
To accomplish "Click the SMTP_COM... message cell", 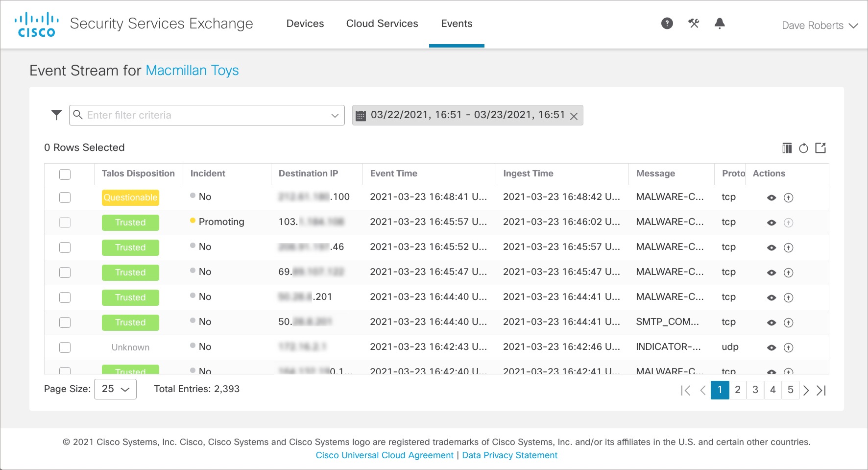I will [x=667, y=322].
